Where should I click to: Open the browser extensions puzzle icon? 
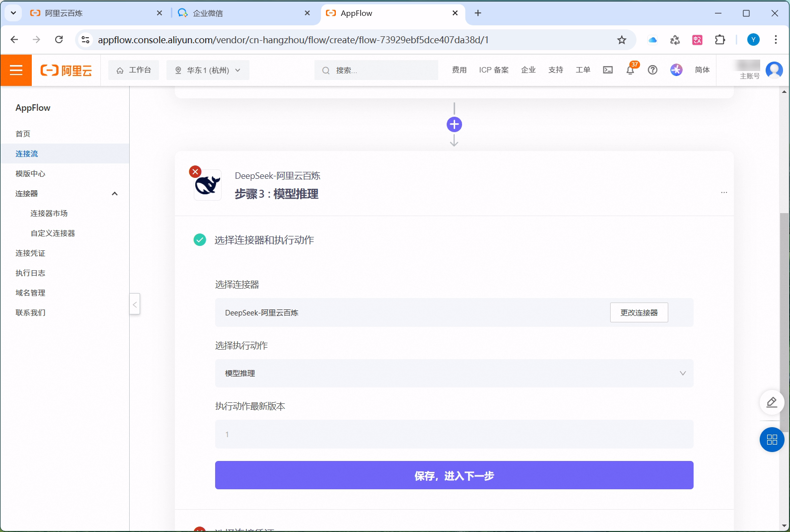pyautogui.click(x=719, y=40)
